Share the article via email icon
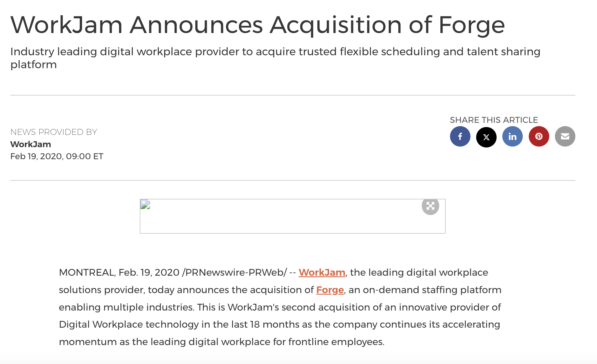This screenshot has height=364, width=597. (x=565, y=137)
